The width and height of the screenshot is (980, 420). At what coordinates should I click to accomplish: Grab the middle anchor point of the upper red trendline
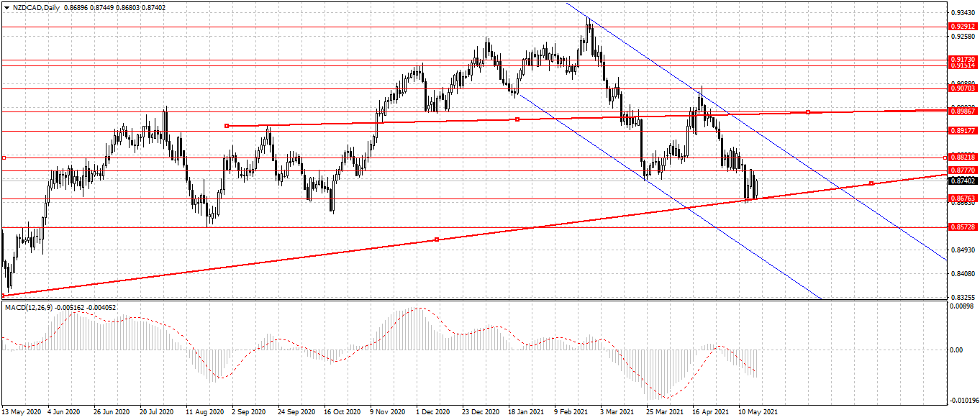point(517,119)
